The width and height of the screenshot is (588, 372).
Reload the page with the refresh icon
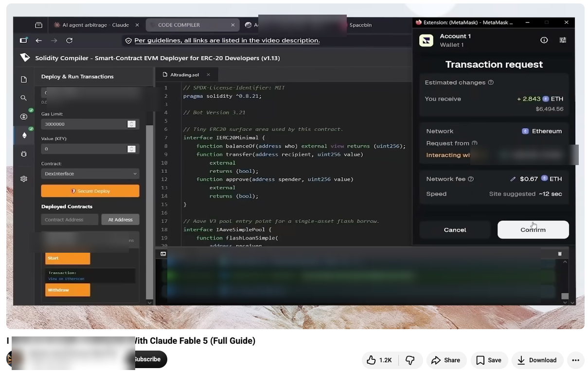[x=69, y=40]
